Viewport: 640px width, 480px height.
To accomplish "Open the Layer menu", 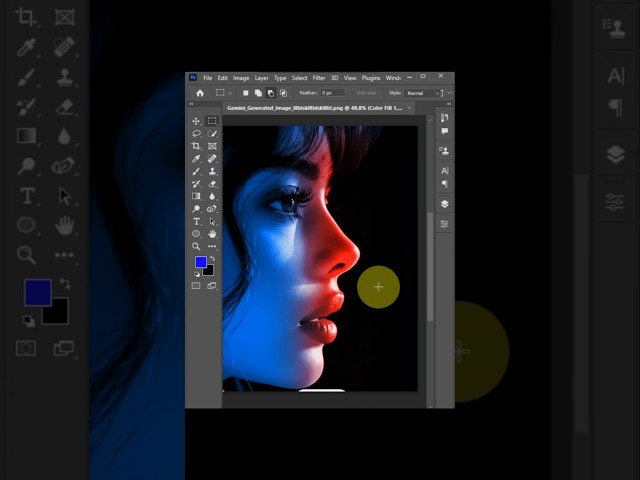I will tap(262, 78).
